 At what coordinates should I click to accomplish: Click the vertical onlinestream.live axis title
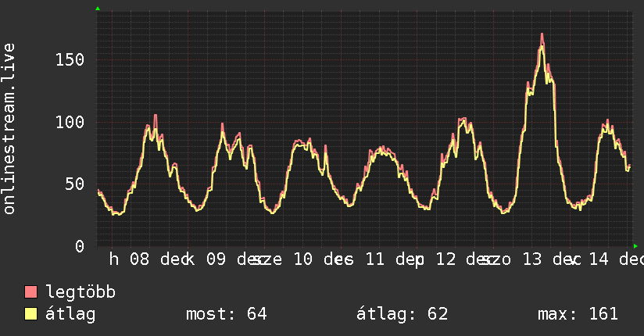(9, 129)
